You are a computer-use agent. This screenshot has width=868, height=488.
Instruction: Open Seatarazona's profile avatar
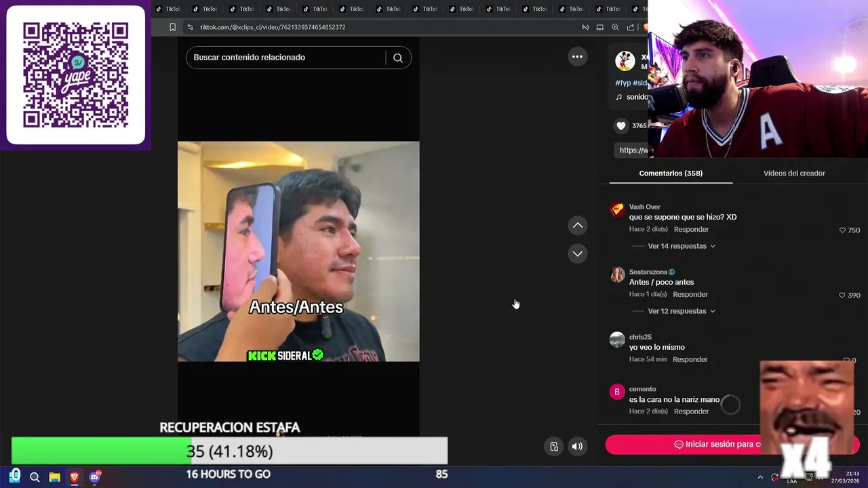tap(617, 274)
